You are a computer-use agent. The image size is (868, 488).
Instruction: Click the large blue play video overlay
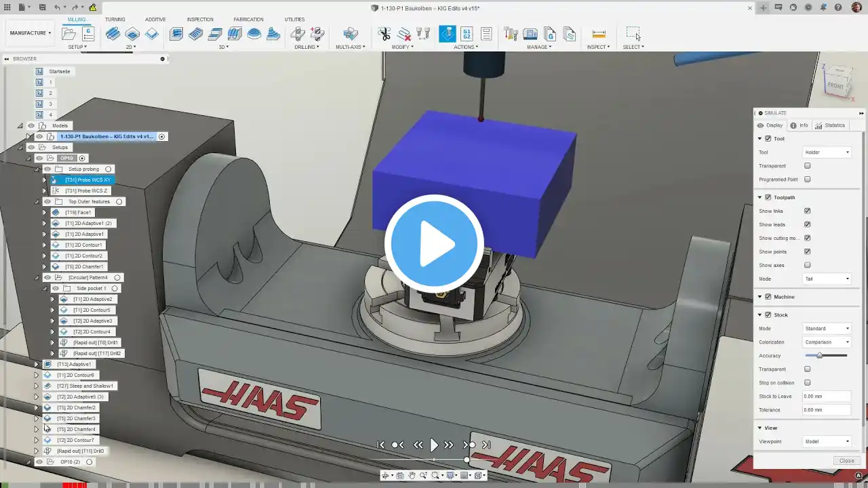coord(434,244)
